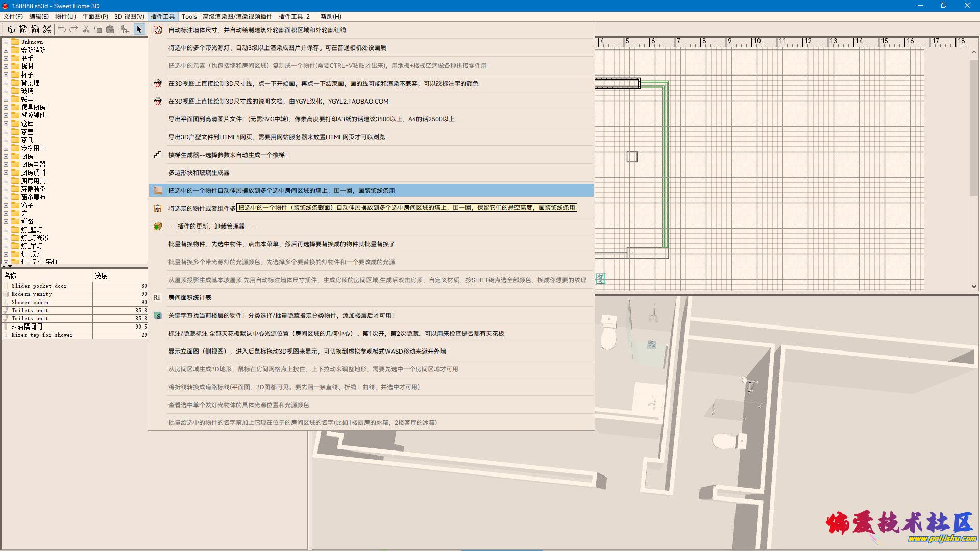Open preferences via the wrench-screwdriver icon

click(47, 29)
